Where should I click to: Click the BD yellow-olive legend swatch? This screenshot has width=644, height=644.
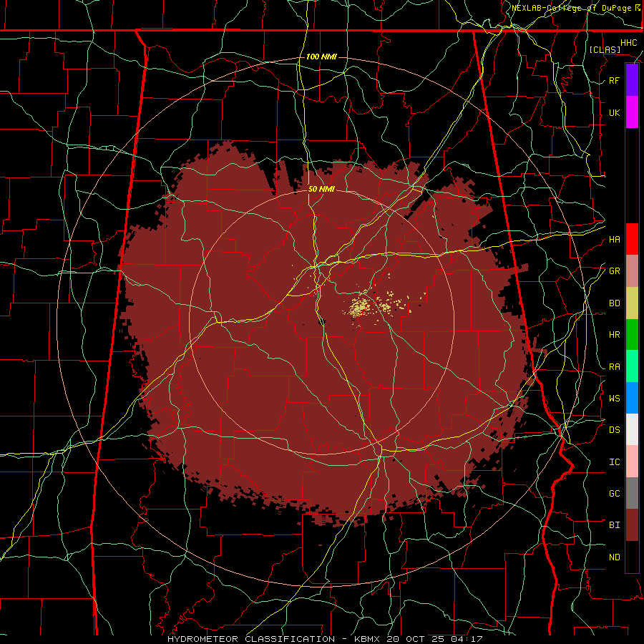tap(632, 303)
